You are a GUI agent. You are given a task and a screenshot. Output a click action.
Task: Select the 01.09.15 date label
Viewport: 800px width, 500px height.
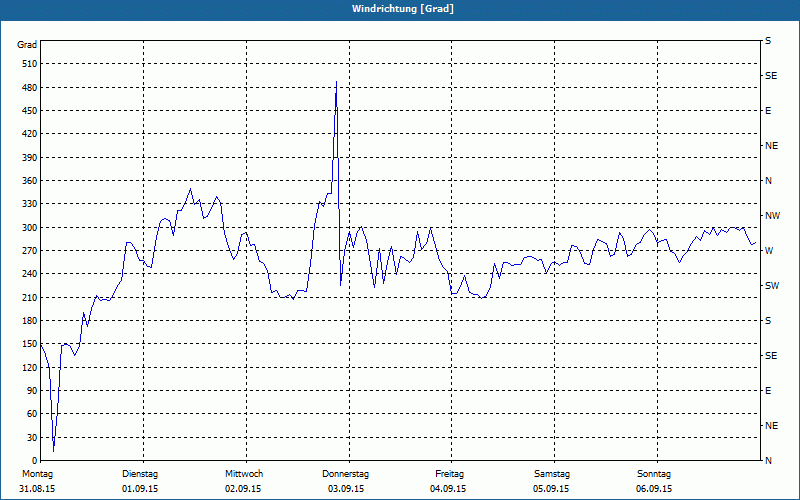tap(140, 489)
